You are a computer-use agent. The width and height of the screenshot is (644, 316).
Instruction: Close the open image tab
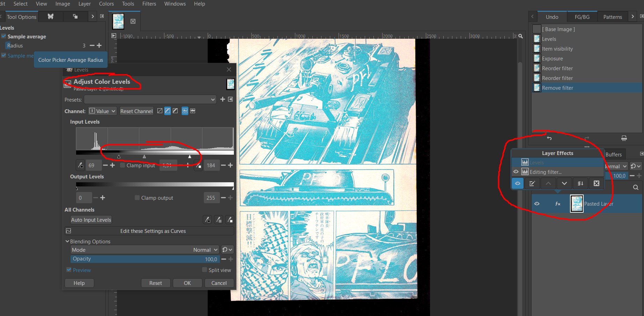[133, 21]
